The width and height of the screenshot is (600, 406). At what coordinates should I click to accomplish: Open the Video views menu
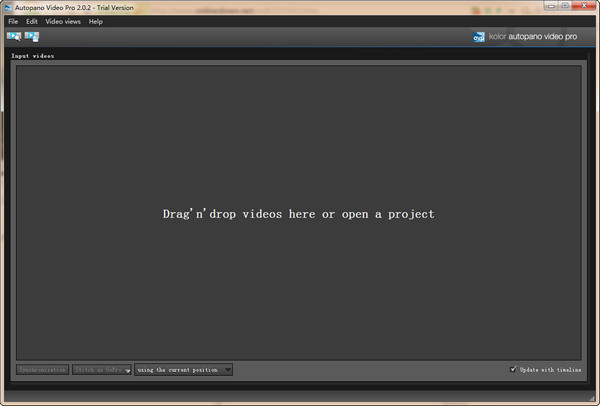(63, 21)
